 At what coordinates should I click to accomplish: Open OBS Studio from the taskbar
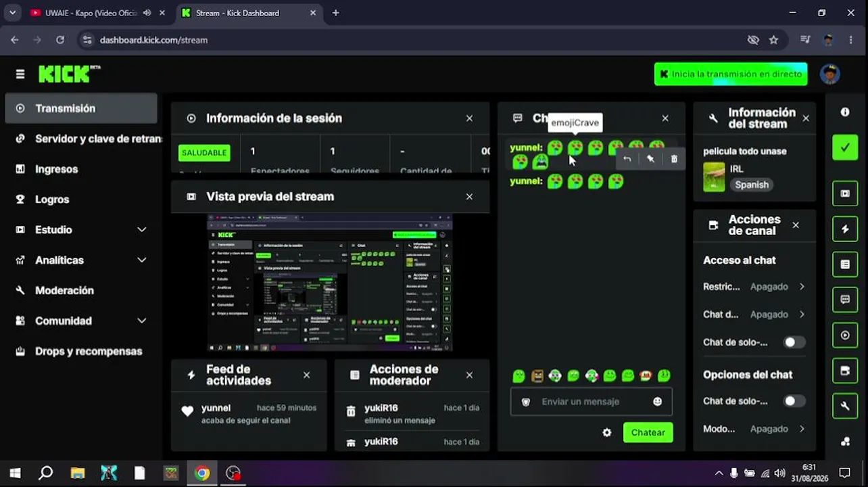[x=233, y=473]
